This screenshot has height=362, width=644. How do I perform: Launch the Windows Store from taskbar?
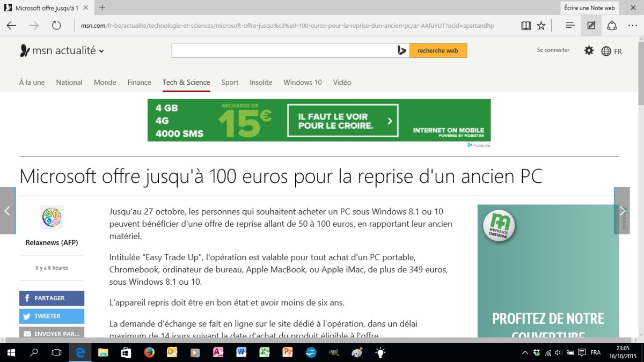(x=126, y=352)
